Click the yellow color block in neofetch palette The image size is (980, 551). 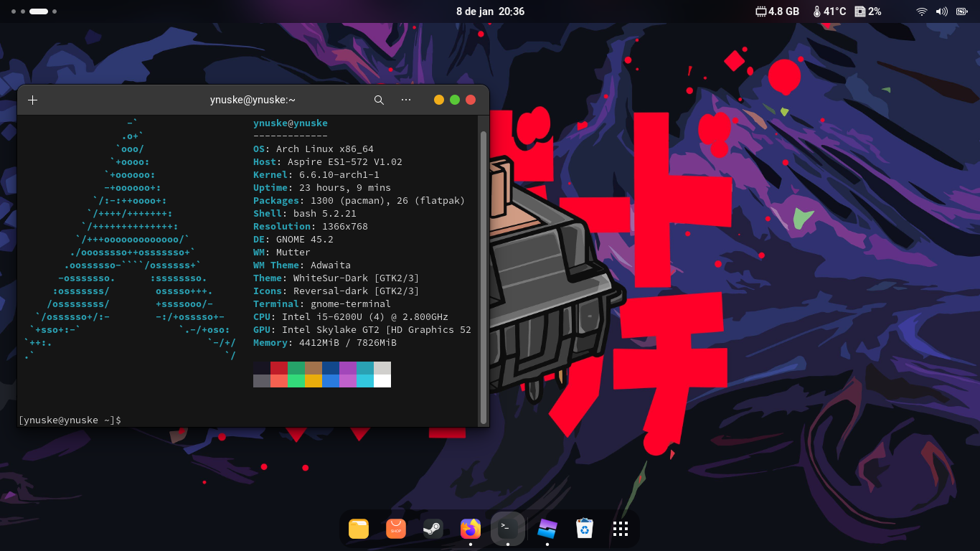[314, 381]
